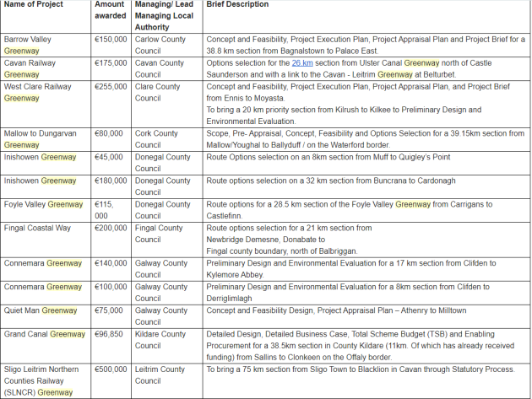Image resolution: width=532 pixels, height=399 pixels.
Task: Open the 26 km link in Cavan Railway description
Action: (302, 63)
